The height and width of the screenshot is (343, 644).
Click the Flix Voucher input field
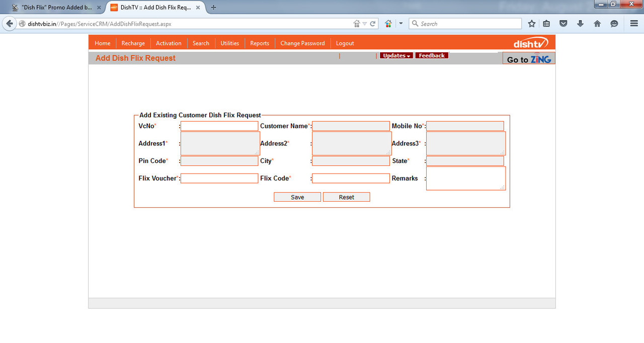[x=219, y=179]
